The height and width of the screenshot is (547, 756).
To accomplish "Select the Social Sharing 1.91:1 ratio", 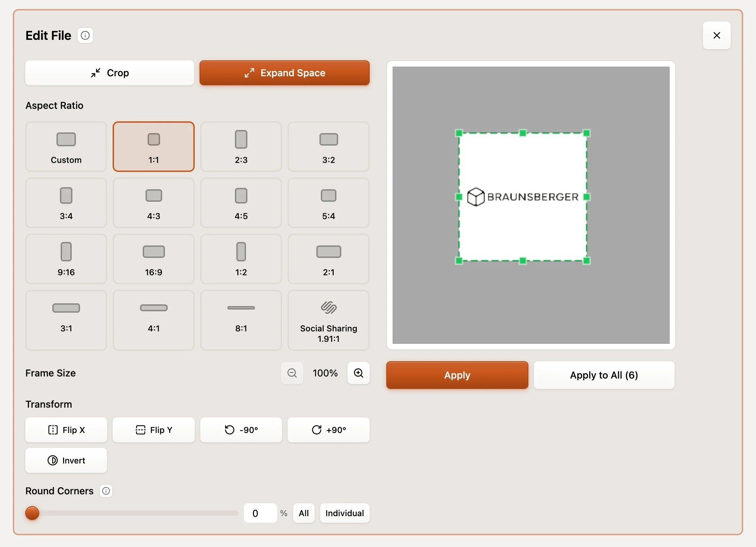I will coord(328,320).
